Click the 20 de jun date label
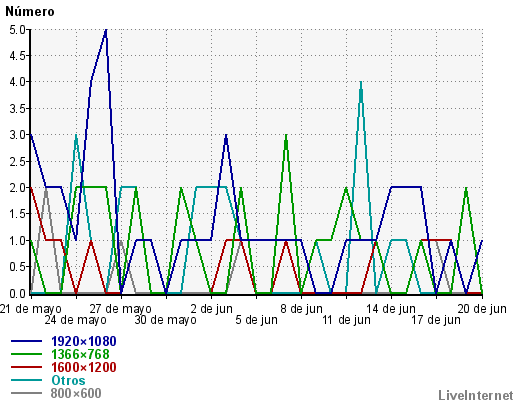520x405 pixels. (x=482, y=309)
